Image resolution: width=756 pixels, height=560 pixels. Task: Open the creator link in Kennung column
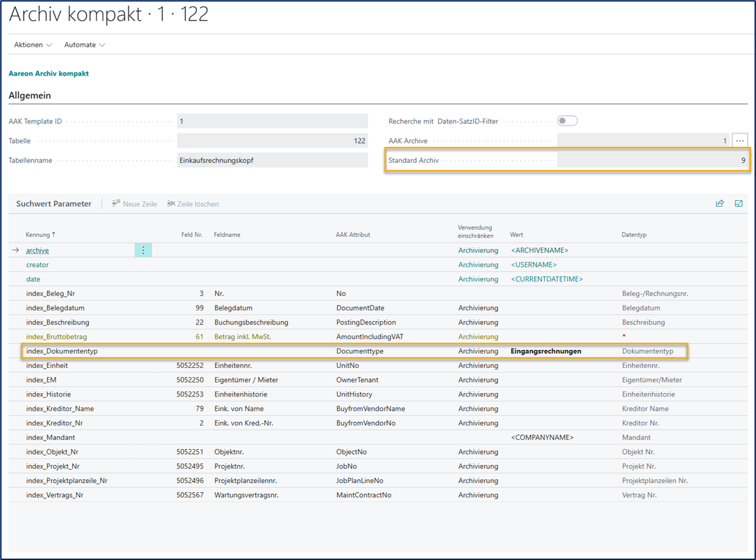37,265
